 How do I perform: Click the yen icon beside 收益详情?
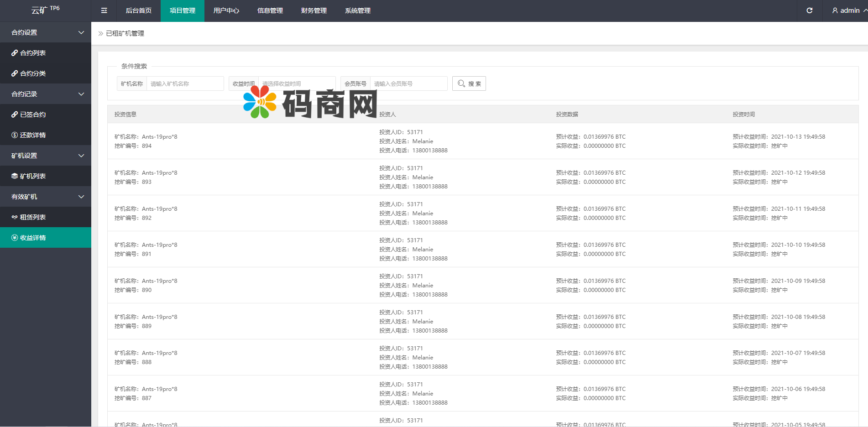click(15, 238)
